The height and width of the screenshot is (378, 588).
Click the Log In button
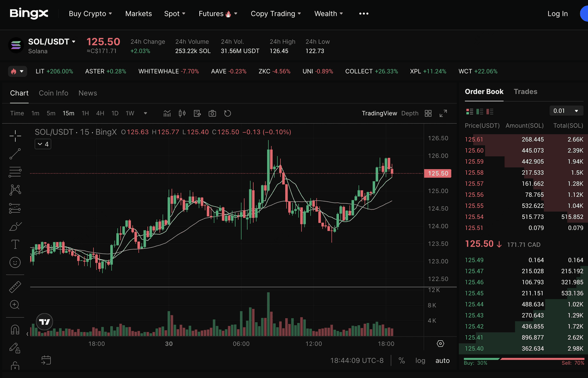(x=557, y=14)
